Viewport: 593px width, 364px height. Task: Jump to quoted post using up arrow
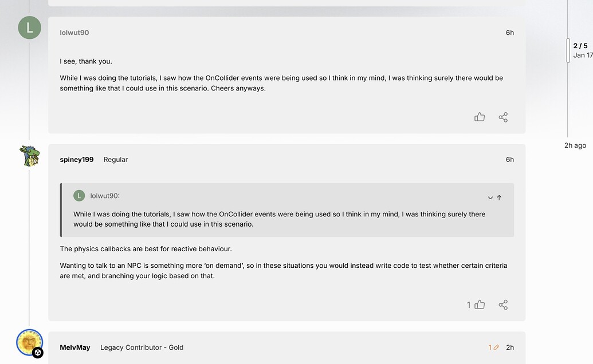click(x=499, y=197)
